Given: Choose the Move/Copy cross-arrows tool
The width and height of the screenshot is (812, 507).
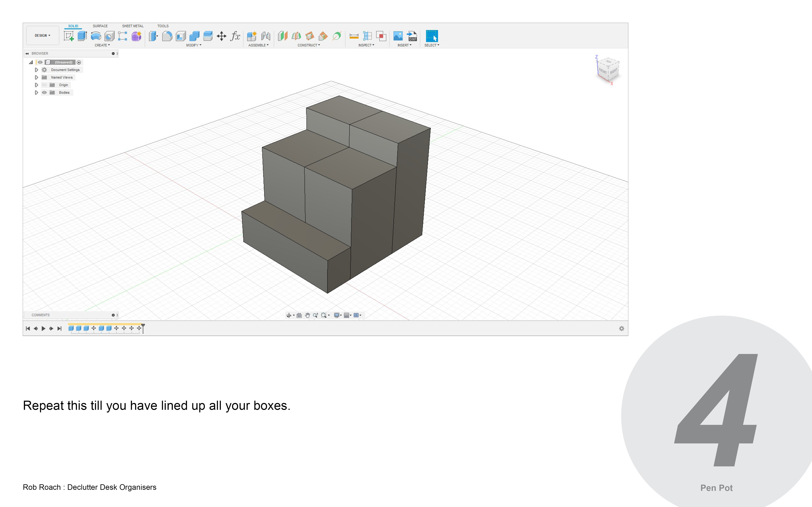Looking at the screenshot, I should click(x=221, y=36).
